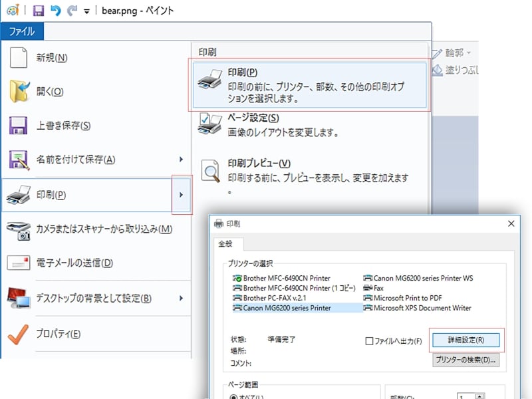Select Brother MFC-6490CN Printer (1 コピー)
Viewport: 532px width, 399px height.
click(x=294, y=288)
